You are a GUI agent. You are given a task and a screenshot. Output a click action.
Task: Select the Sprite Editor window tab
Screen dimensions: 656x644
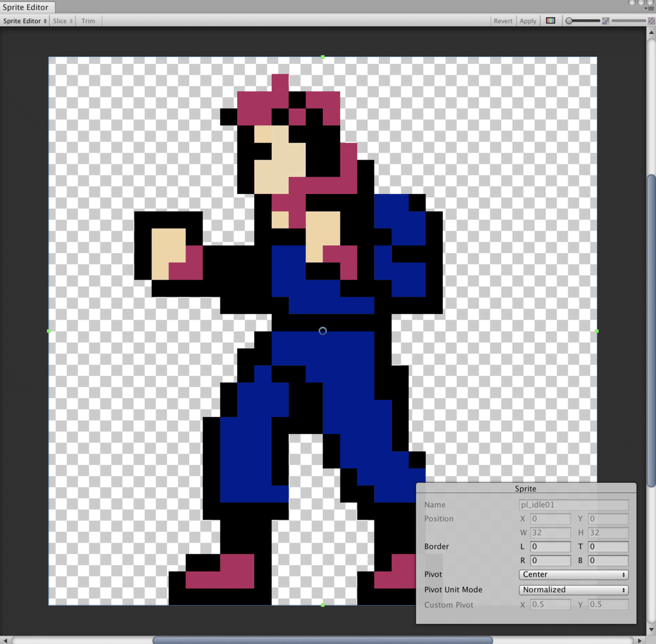click(26, 7)
